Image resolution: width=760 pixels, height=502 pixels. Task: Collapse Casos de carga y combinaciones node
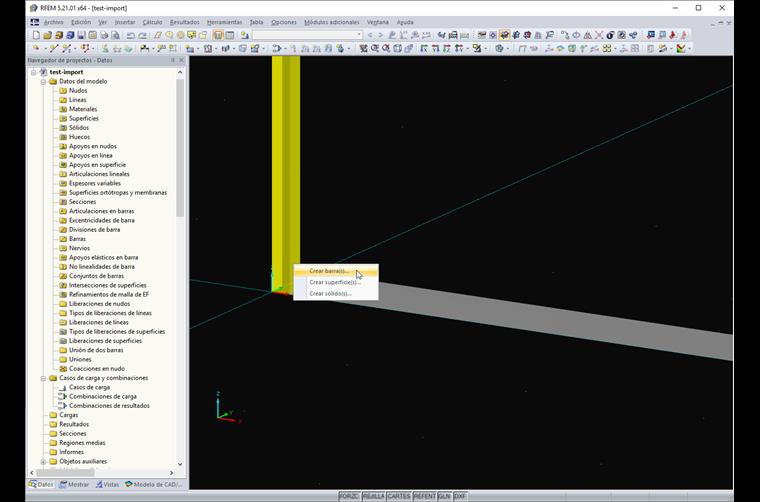tap(43, 378)
